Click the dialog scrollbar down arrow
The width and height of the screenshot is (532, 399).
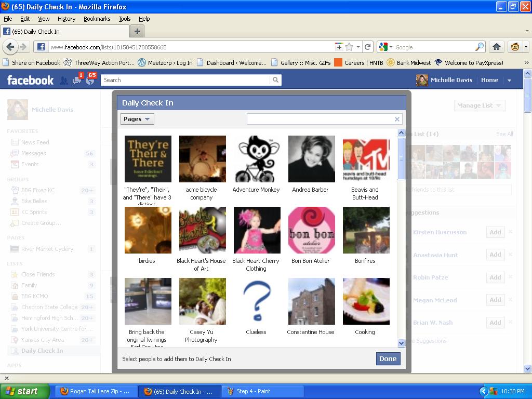[401, 343]
